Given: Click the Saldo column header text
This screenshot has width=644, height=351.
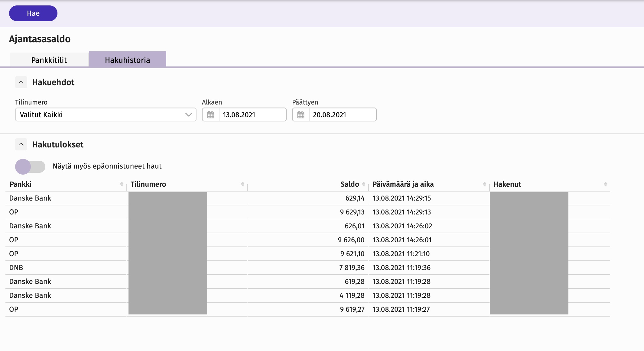Looking at the screenshot, I should pyautogui.click(x=350, y=184).
